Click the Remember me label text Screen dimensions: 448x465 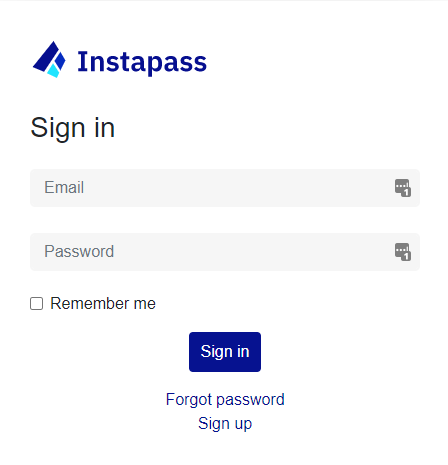[103, 304]
